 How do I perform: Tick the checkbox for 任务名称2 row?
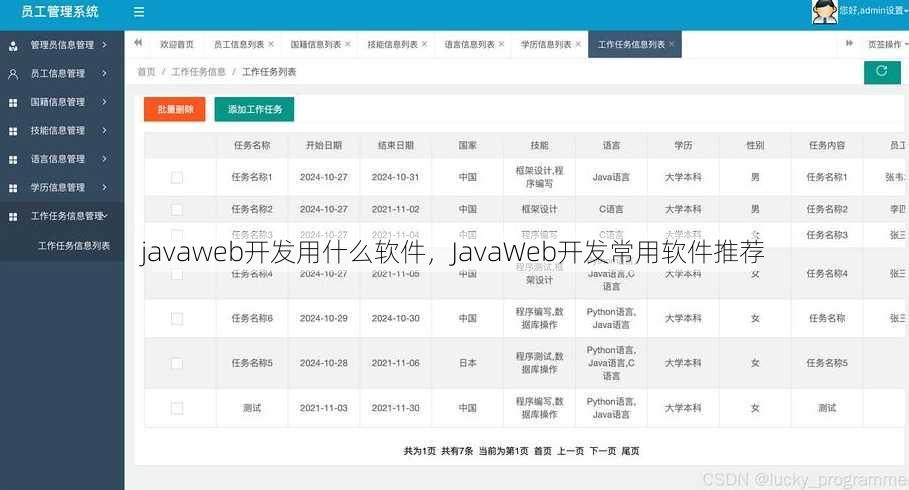[177, 209]
